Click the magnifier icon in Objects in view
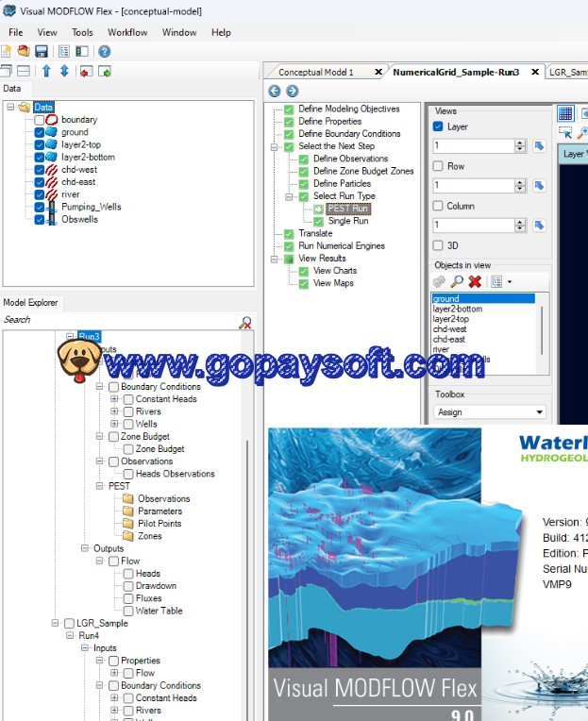 [457, 281]
